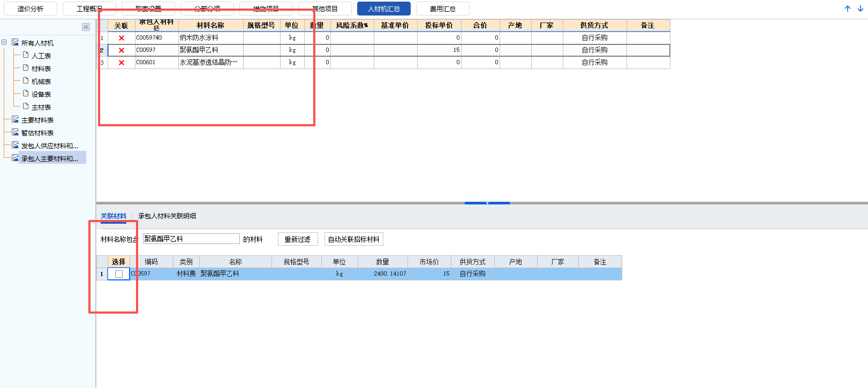This screenshot has height=388, width=868.
Task: Click the code cell C00601
Action: pos(156,62)
